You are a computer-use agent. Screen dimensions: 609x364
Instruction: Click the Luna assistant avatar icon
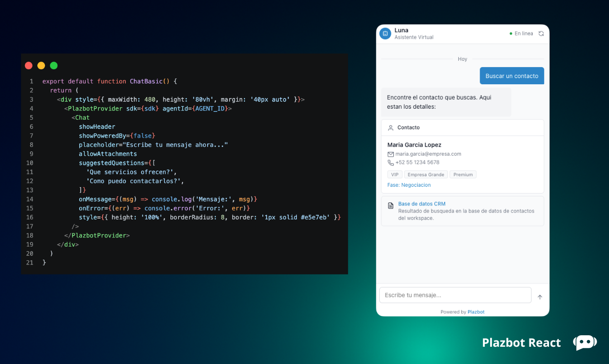(385, 34)
